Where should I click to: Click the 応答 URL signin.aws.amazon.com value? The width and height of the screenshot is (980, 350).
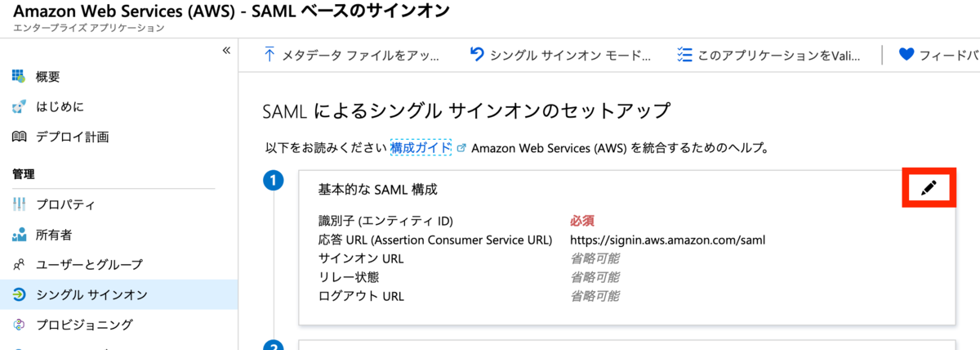(667, 240)
